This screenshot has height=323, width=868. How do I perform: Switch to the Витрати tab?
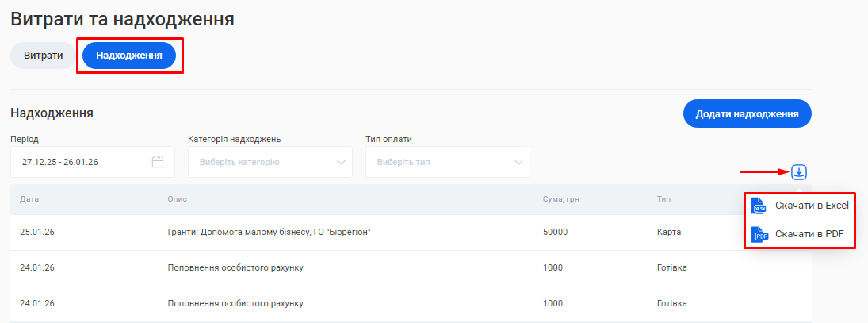(x=43, y=56)
